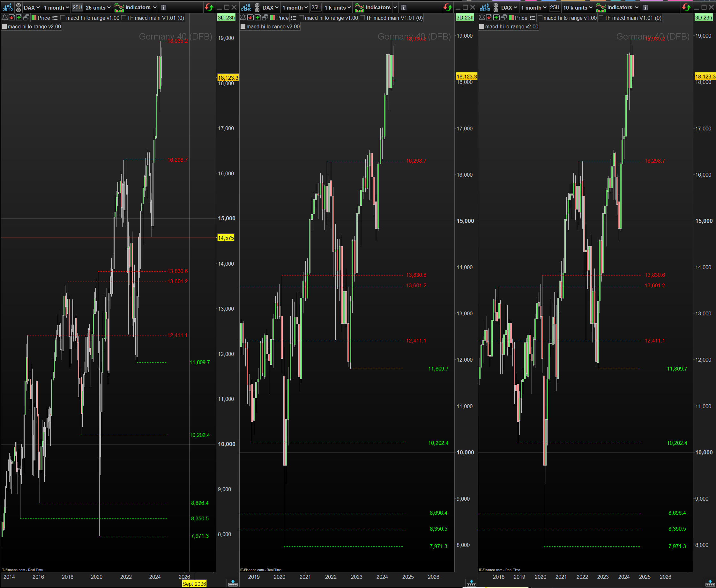The height and width of the screenshot is (588, 716).
Task: Click the detach windows icon in middle chart
Action: tap(265, 18)
